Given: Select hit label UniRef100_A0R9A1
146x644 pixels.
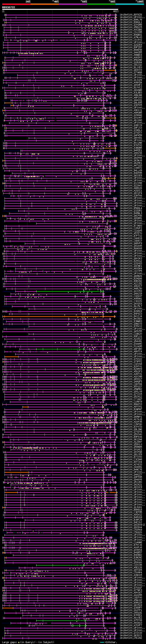Looking at the screenshot, I should coord(131,299).
